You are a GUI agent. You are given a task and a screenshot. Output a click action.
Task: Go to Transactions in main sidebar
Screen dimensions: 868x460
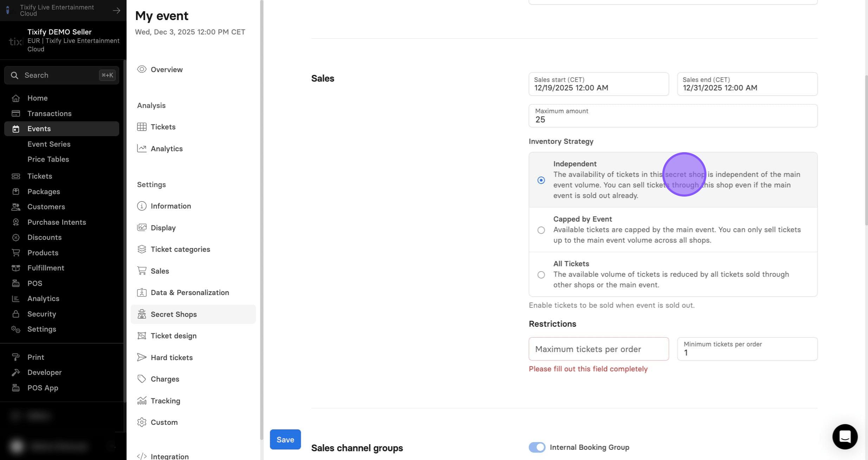(x=61, y=113)
